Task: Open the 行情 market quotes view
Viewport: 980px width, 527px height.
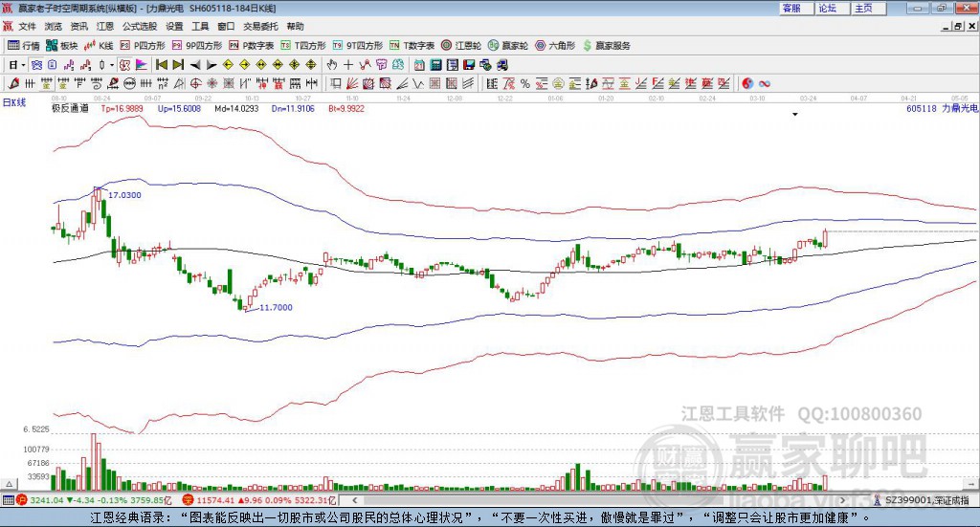Action: pyautogui.click(x=23, y=46)
